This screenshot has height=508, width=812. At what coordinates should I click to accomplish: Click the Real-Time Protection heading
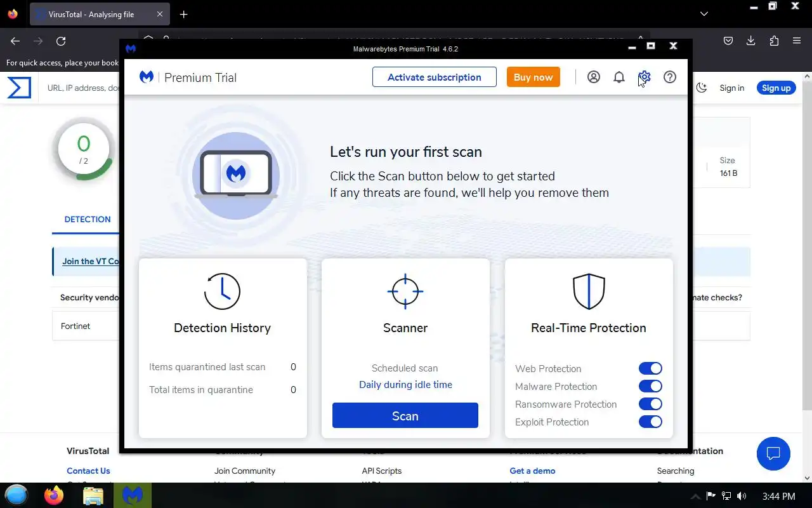click(589, 328)
